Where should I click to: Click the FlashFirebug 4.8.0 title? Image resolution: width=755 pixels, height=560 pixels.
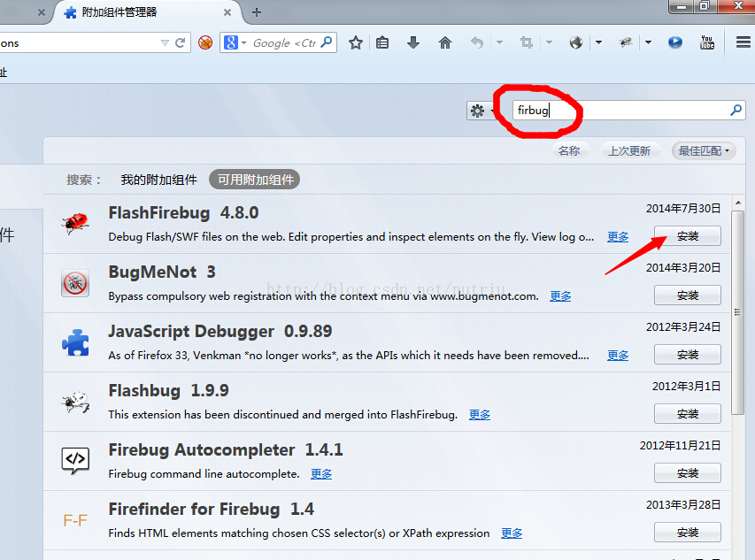pyautogui.click(x=183, y=212)
